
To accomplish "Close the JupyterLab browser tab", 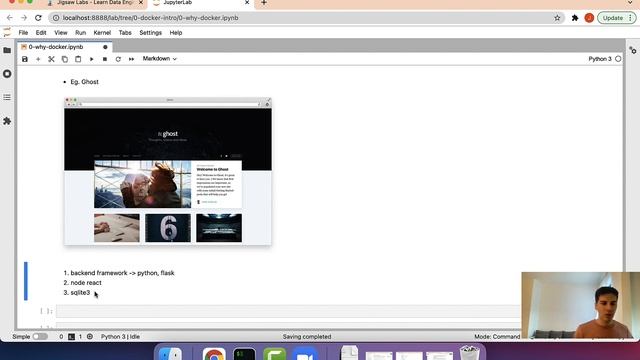I will point(247,3).
